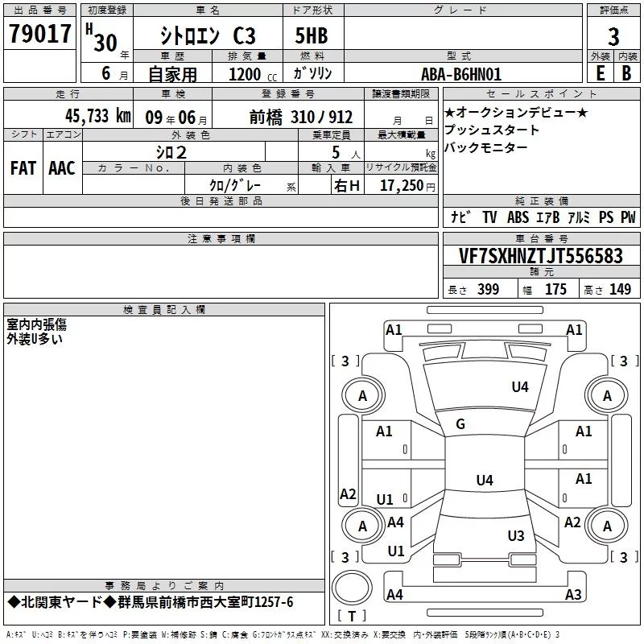The width and height of the screenshot is (644, 644).
Task: Click the interior grade B box
Action: click(626, 72)
